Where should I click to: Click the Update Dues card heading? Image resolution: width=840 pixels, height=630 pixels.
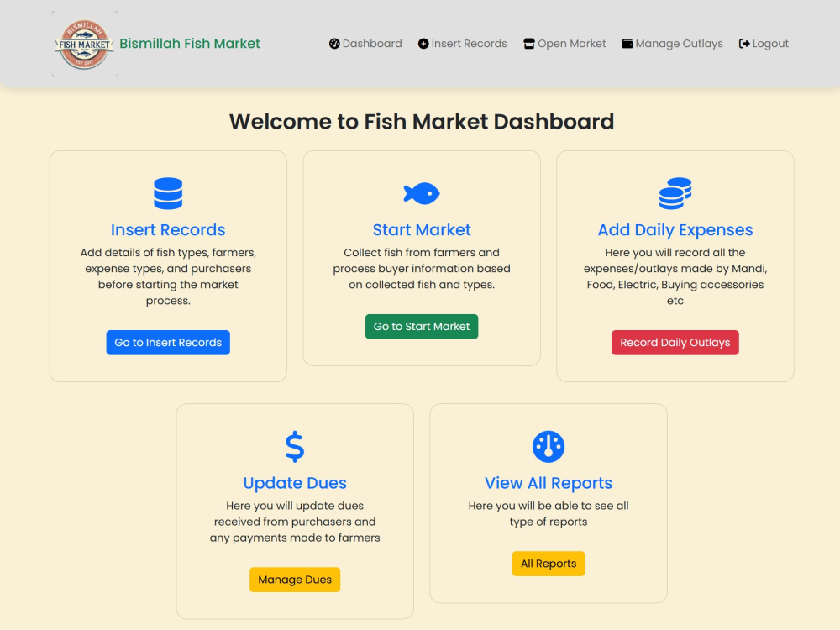[x=295, y=483]
